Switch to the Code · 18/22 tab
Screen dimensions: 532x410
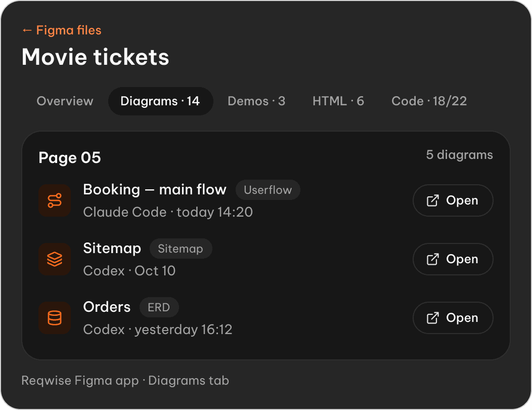tap(429, 101)
